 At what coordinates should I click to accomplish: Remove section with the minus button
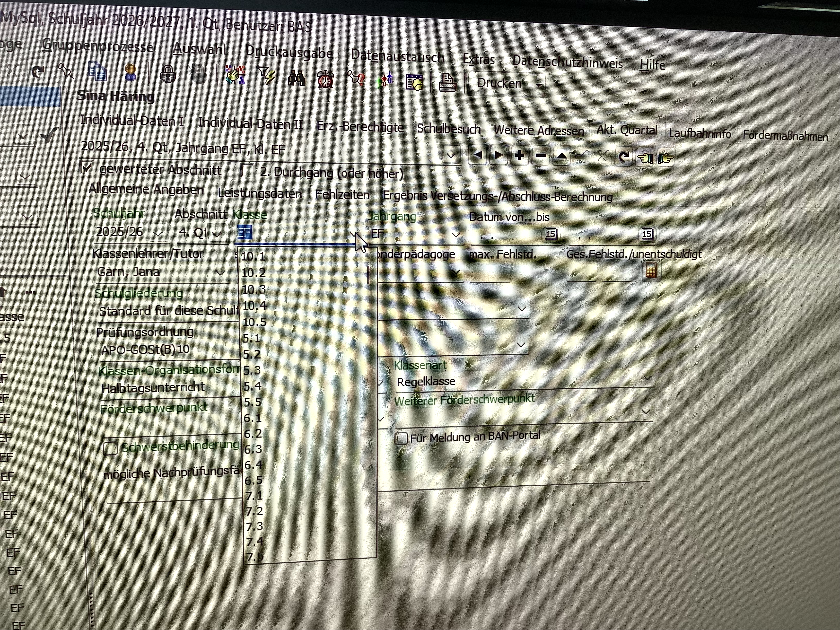point(541,156)
